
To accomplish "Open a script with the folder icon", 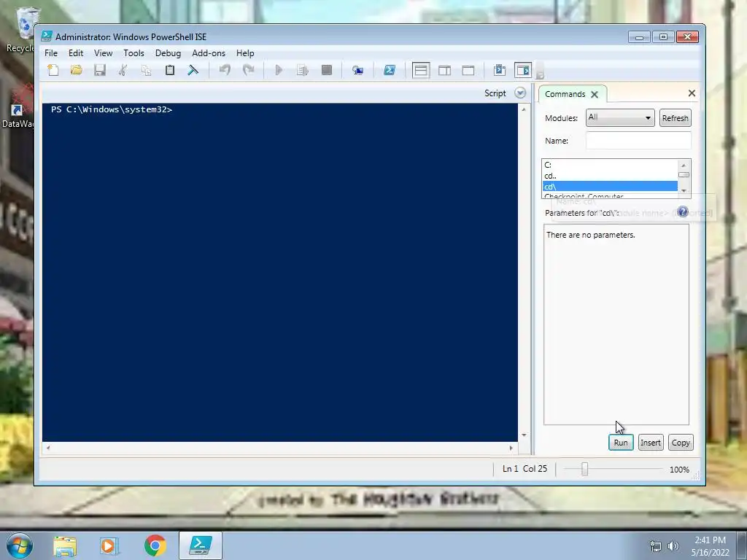I will click(x=76, y=71).
